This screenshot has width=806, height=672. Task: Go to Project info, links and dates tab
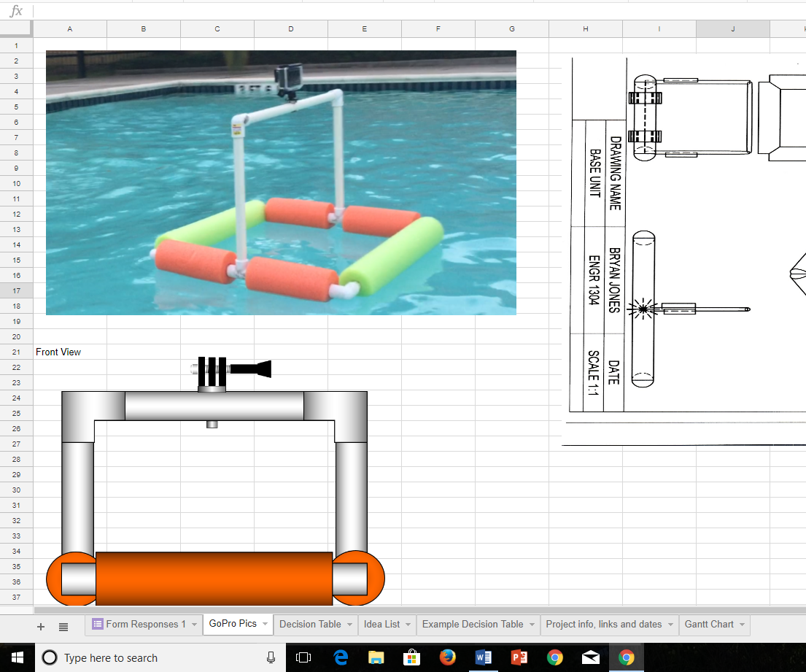[x=603, y=625]
